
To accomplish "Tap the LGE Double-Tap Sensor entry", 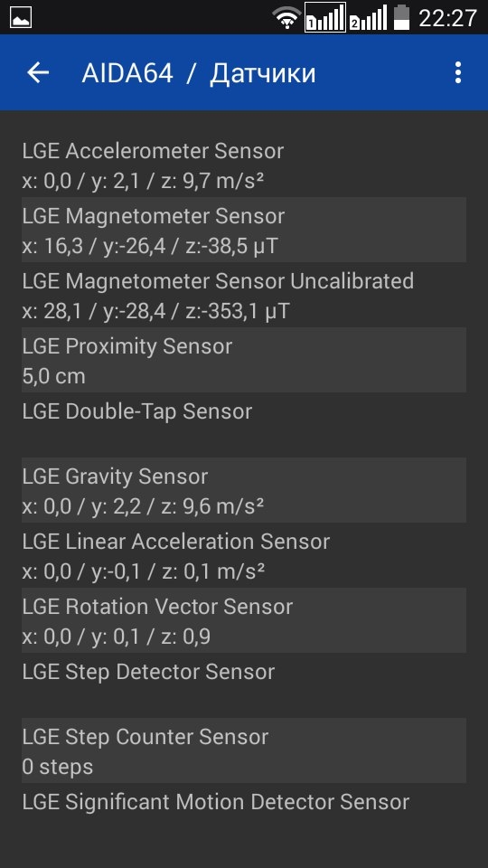I will pos(244,425).
